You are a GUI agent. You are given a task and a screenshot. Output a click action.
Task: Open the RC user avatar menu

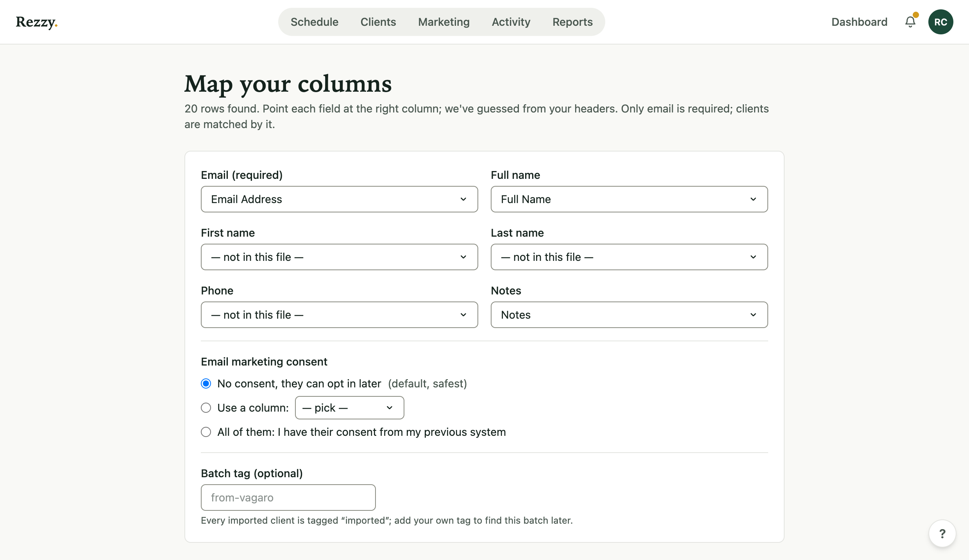click(x=940, y=22)
